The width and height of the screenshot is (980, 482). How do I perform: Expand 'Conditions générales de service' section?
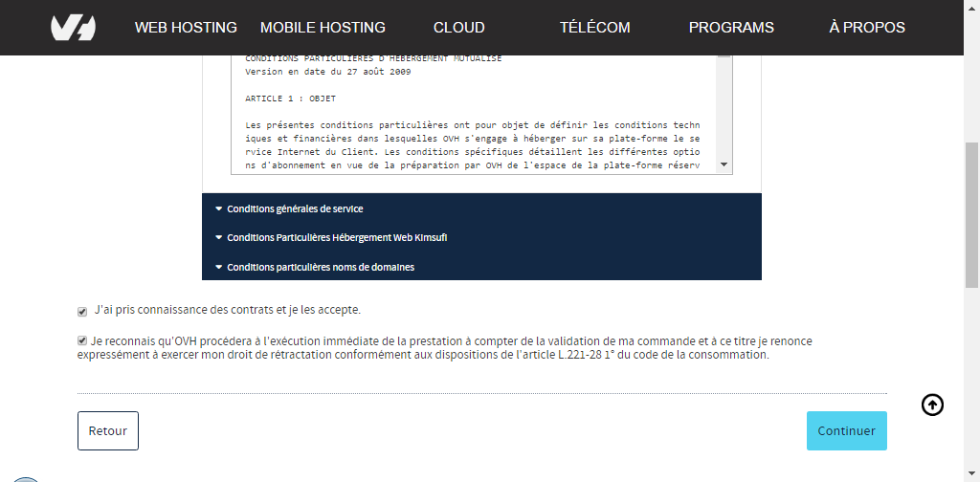click(482, 208)
